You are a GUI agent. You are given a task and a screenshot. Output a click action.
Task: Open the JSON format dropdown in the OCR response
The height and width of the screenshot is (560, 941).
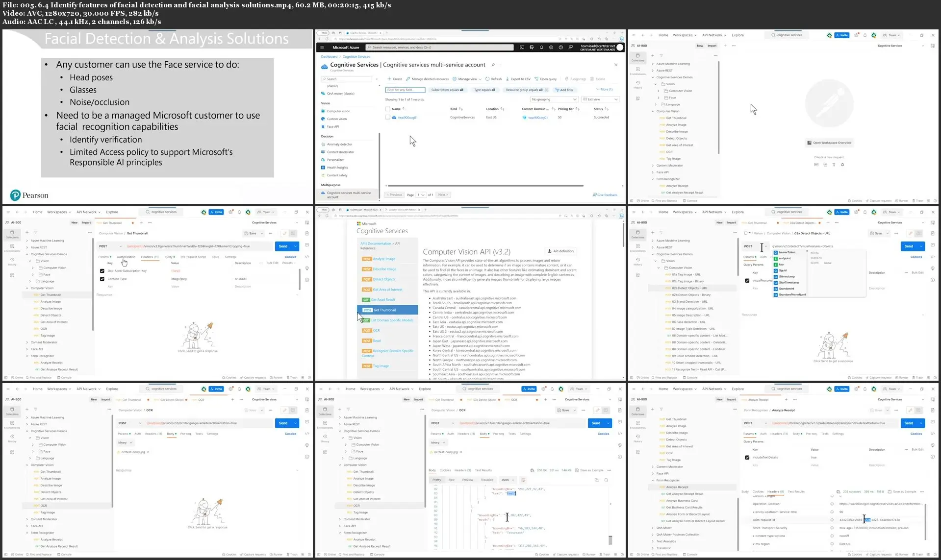507,480
